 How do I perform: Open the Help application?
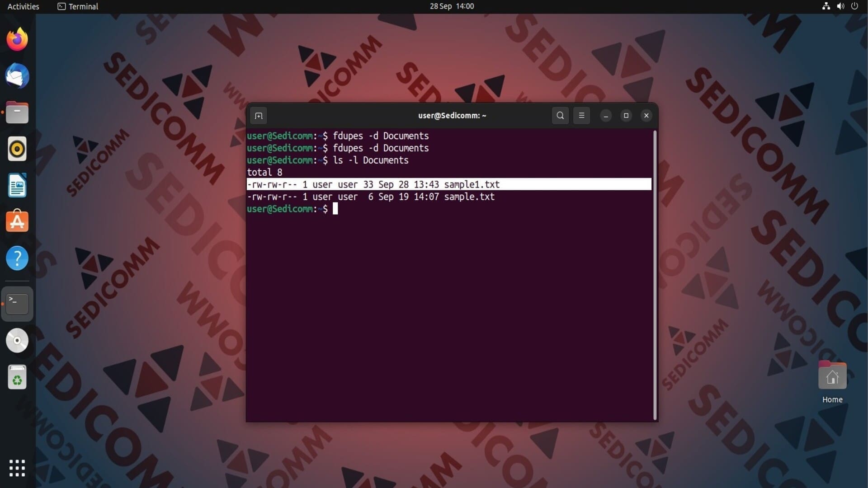click(x=17, y=258)
